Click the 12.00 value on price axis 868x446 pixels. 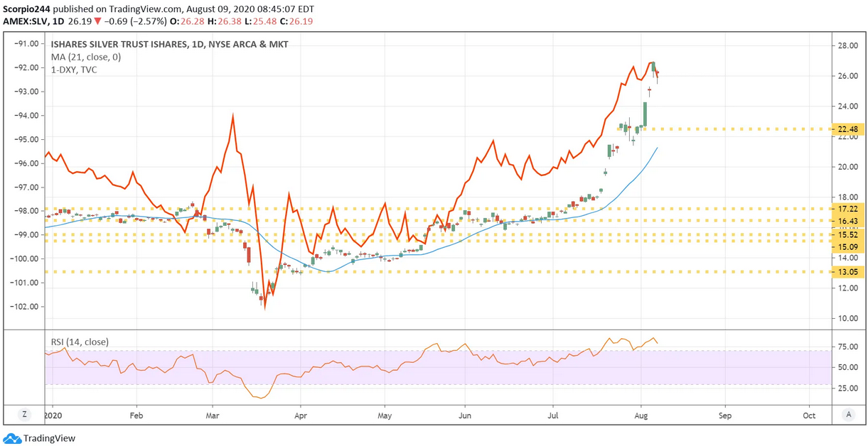pos(847,288)
